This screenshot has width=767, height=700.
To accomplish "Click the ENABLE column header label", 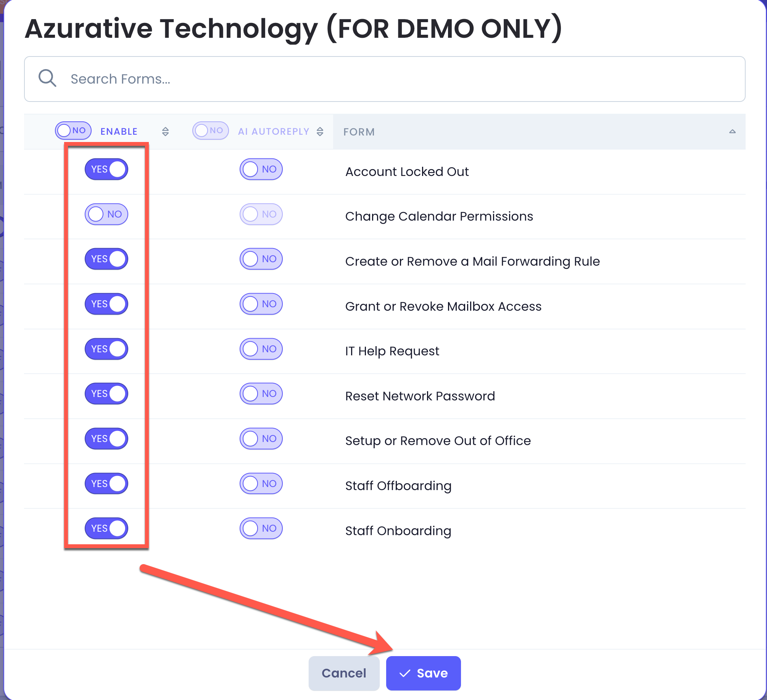I will pyautogui.click(x=119, y=132).
